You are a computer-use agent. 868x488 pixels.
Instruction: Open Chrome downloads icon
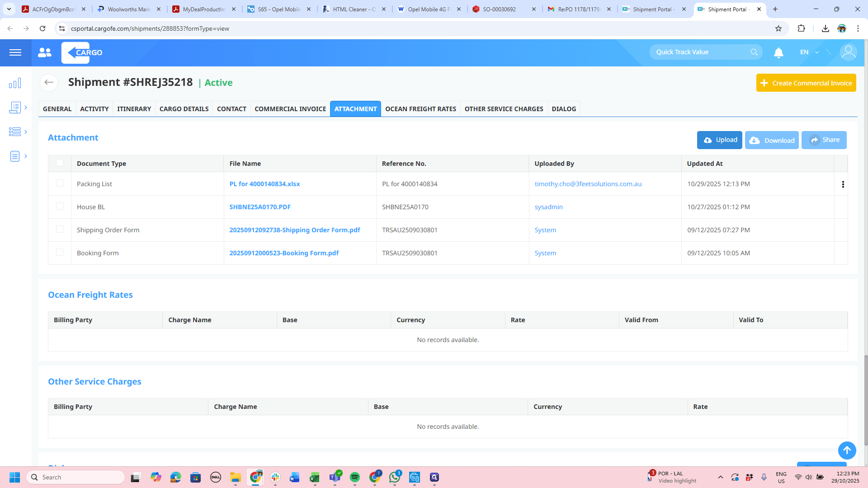(x=825, y=28)
